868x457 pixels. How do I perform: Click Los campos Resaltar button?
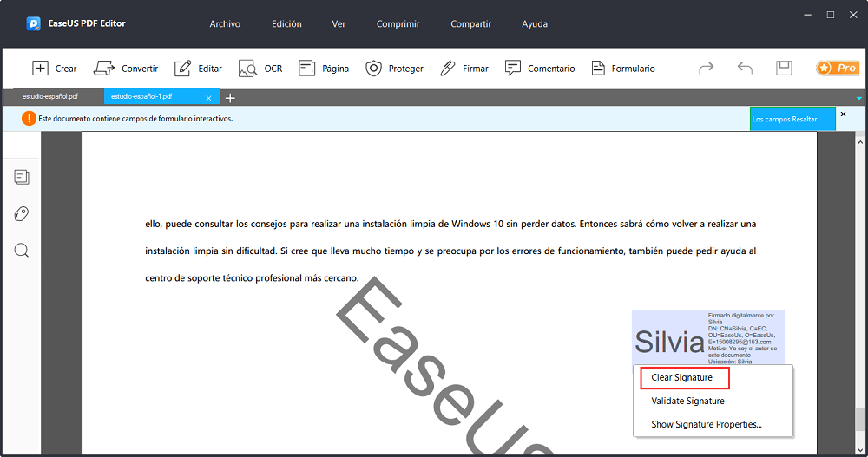point(792,119)
